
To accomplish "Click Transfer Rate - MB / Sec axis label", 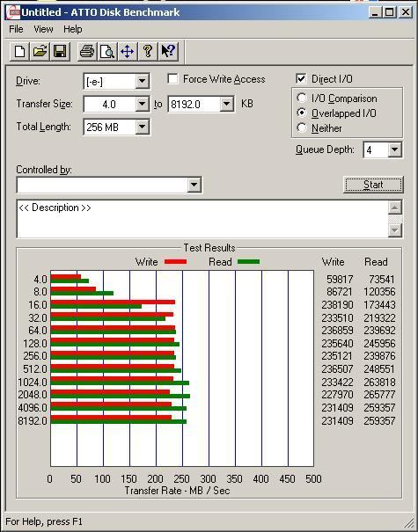I will pyautogui.click(x=177, y=491).
